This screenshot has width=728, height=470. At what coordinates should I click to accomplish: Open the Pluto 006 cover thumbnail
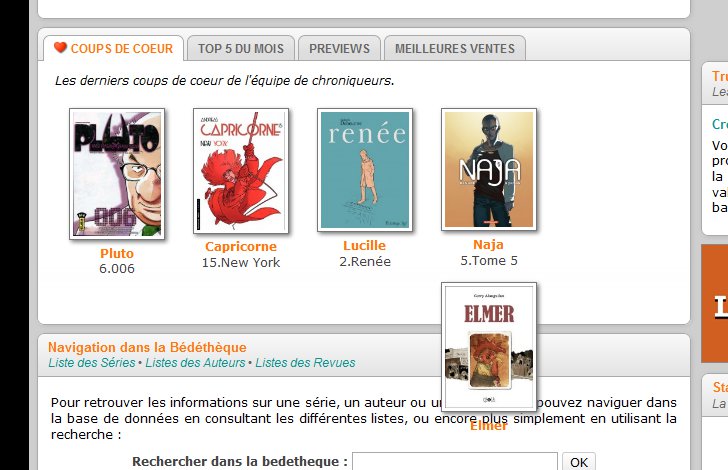117,174
